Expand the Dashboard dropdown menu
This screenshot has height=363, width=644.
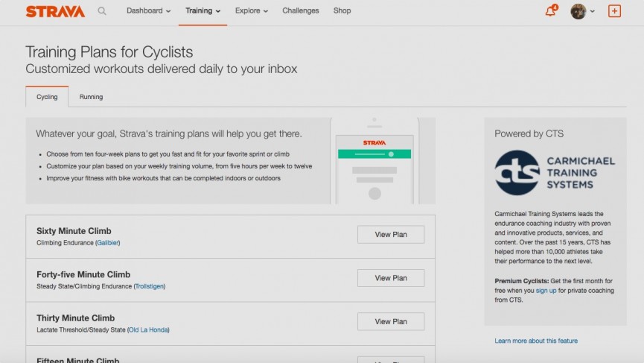148,10
